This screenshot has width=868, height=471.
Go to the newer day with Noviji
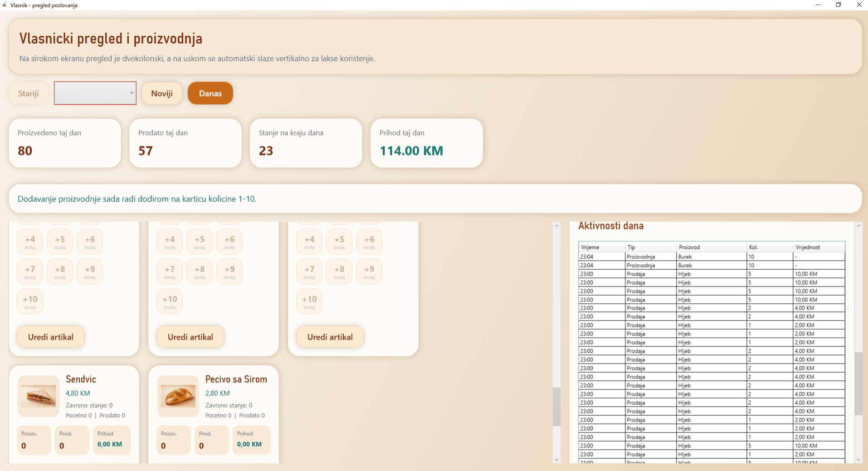click(x=162, y=93)
